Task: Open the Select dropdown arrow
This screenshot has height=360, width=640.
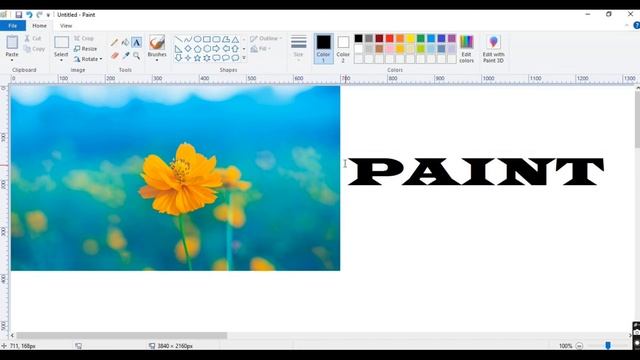Action: point(61,60)
